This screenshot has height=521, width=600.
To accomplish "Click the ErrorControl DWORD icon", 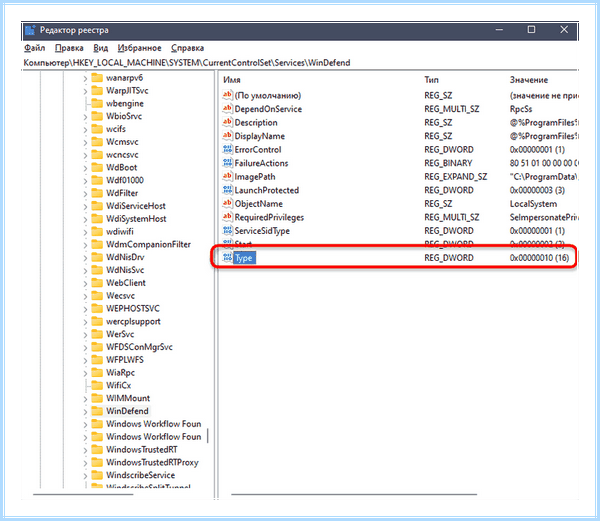I will click(x=227, y=149).
